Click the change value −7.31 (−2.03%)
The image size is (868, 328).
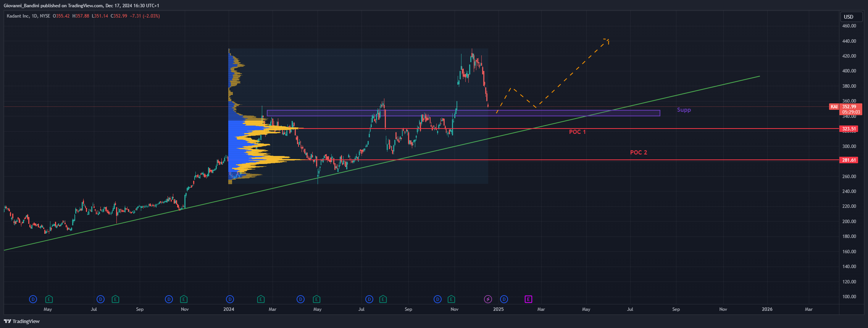145,16
